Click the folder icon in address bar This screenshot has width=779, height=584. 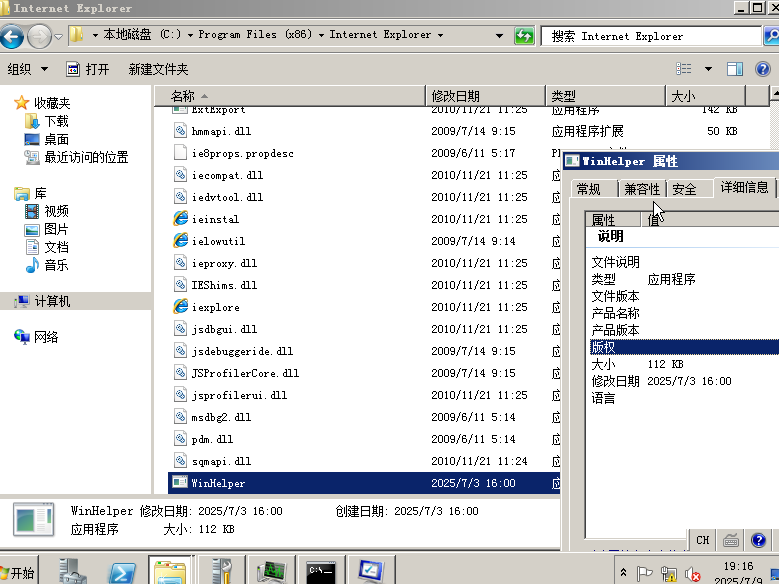[77, 35]
